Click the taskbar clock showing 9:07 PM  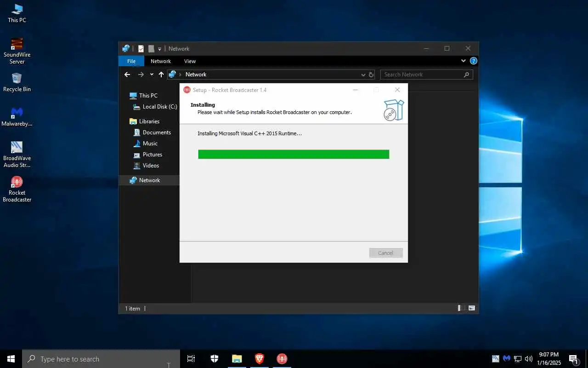coord(549,359)
